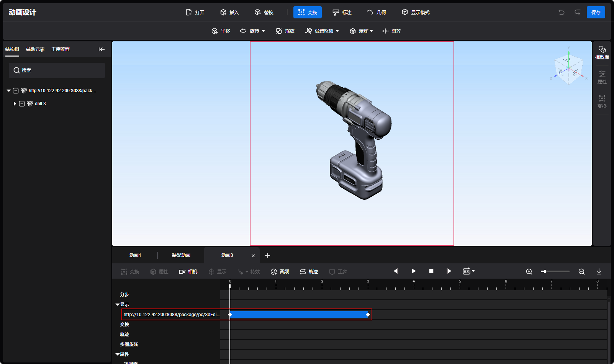614x364 pixels.
Task: Step to the next frame
Action: click(449, 271)
